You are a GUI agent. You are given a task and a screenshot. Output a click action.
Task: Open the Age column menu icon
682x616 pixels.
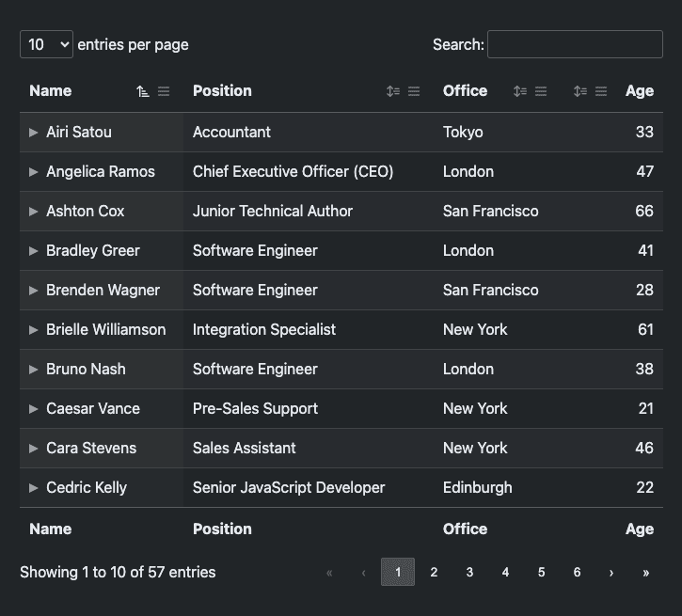(x=601, y=91)
